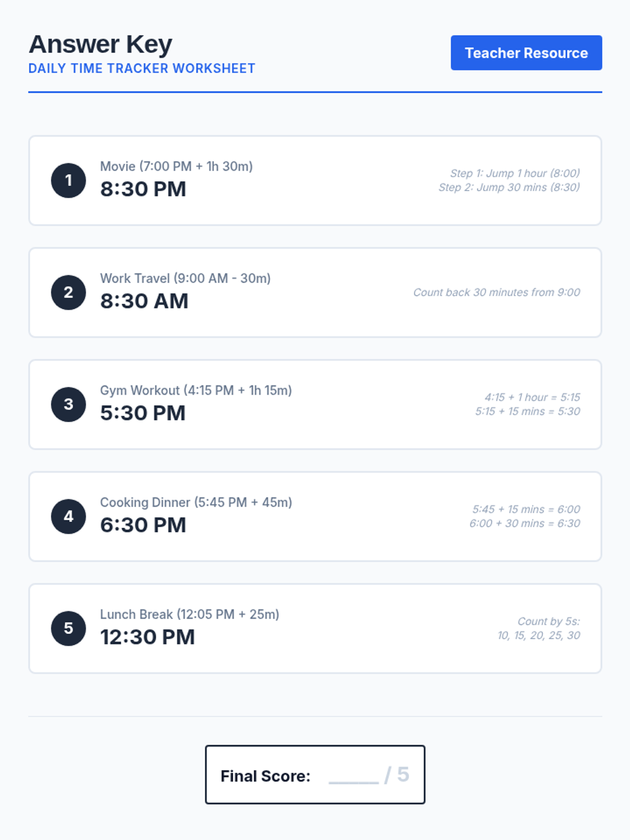Click the Final Score label
The image size is (630, 840).
(265, 776)
